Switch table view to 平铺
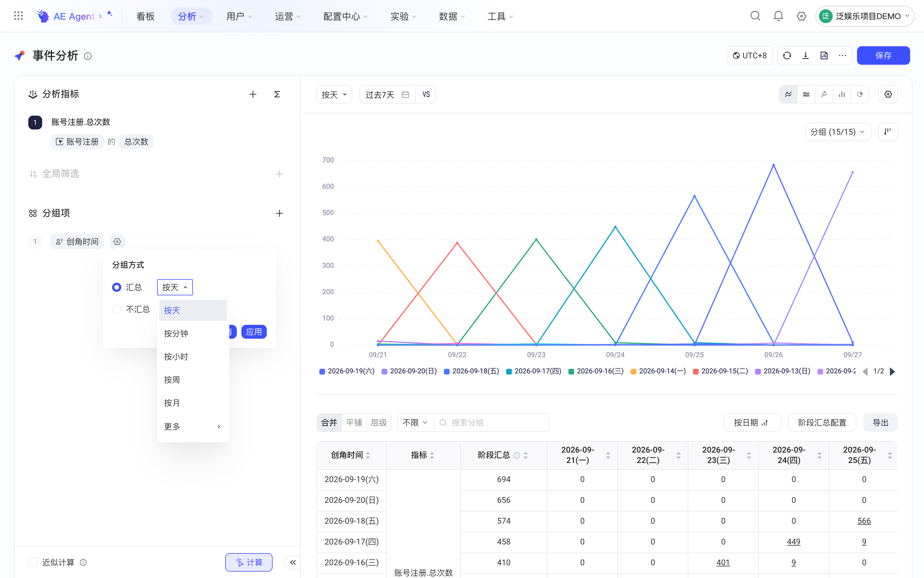The width and height of the screenshot is (924, 578). [x=354, y=423]
